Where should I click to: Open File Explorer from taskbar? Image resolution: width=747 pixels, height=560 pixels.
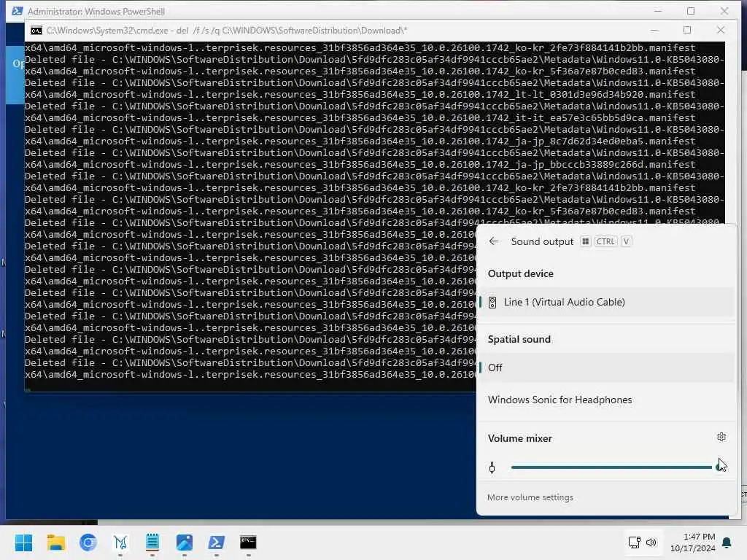click(x=55, y=542)
